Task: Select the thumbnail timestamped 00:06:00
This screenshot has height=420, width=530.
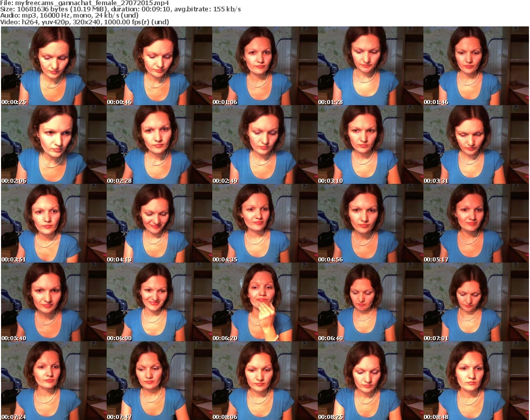Action: 159,302
